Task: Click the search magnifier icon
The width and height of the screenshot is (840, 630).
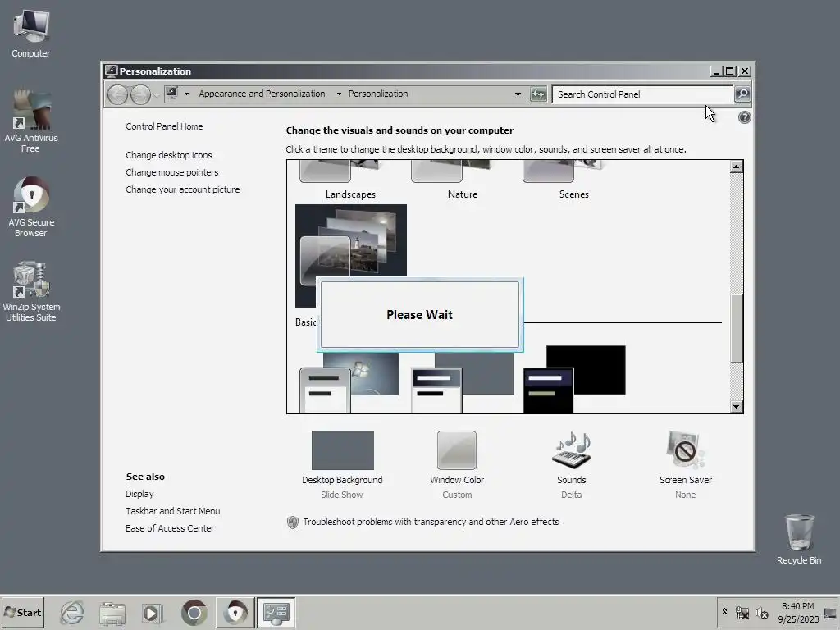Action: tap(742, 94)
